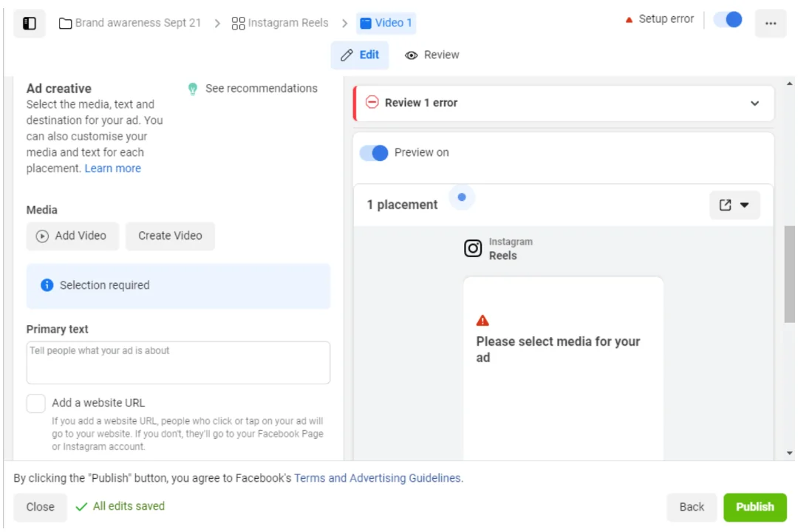Screen dimensions: 798x532
Task: Click the Create Video button
Action: click(x=170, y=236)
